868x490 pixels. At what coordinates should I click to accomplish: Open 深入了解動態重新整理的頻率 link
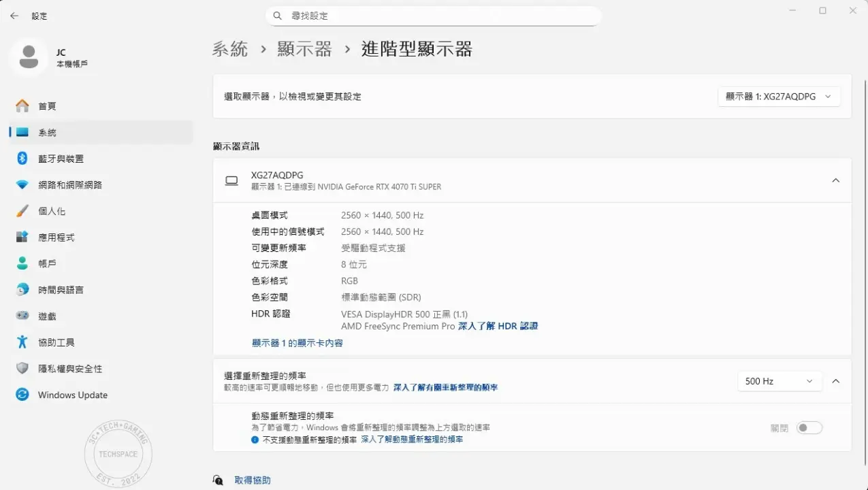coord(412,440)
